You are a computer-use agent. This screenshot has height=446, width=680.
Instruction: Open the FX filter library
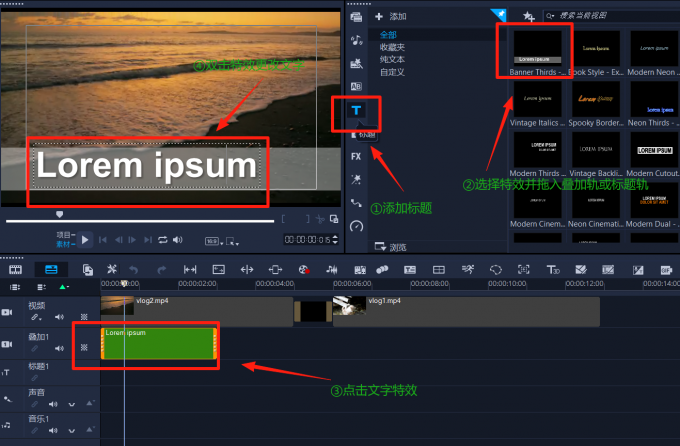356,156
